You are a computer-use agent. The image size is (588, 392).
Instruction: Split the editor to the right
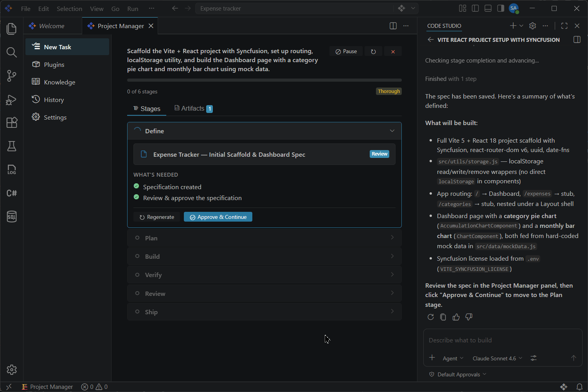[x=393, y=26]
